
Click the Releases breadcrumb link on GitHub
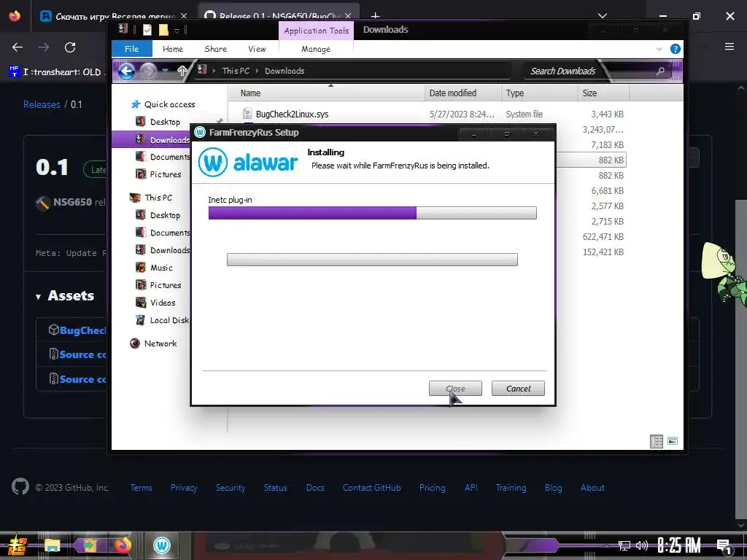coord(42,104)
